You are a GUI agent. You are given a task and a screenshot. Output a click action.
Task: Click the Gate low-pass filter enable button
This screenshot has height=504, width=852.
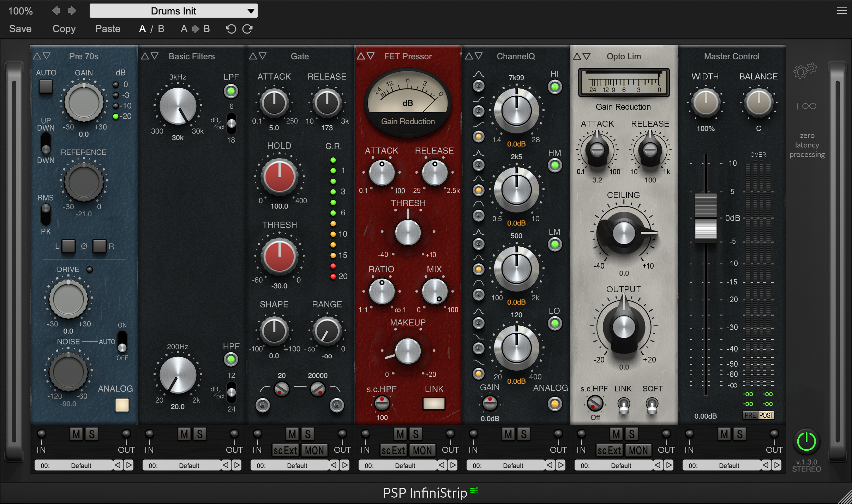pyautogui.click(x=337, y=405)
